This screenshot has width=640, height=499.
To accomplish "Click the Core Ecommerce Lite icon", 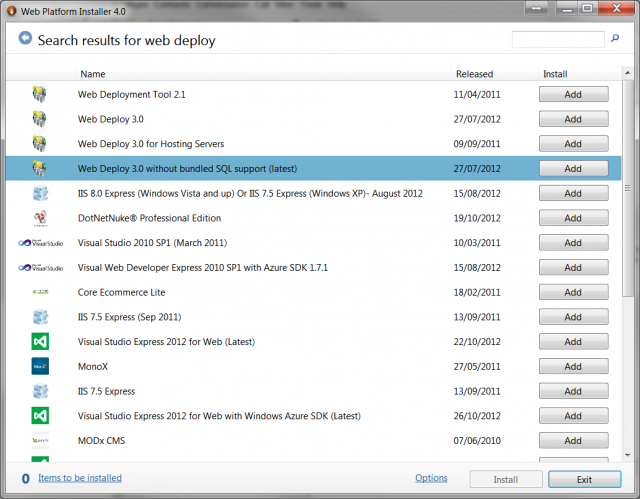I will pyautogui.click(x=40, y=292).
